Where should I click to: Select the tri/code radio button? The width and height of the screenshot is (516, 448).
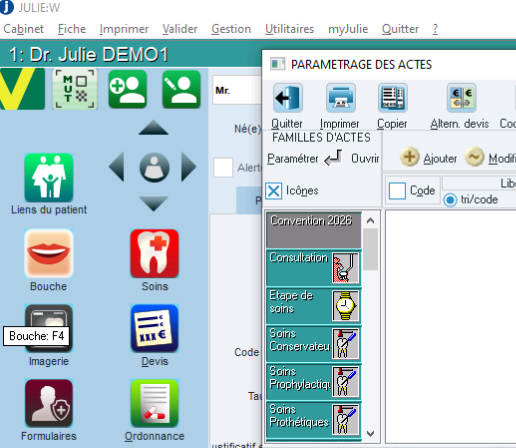pos(450,200)
